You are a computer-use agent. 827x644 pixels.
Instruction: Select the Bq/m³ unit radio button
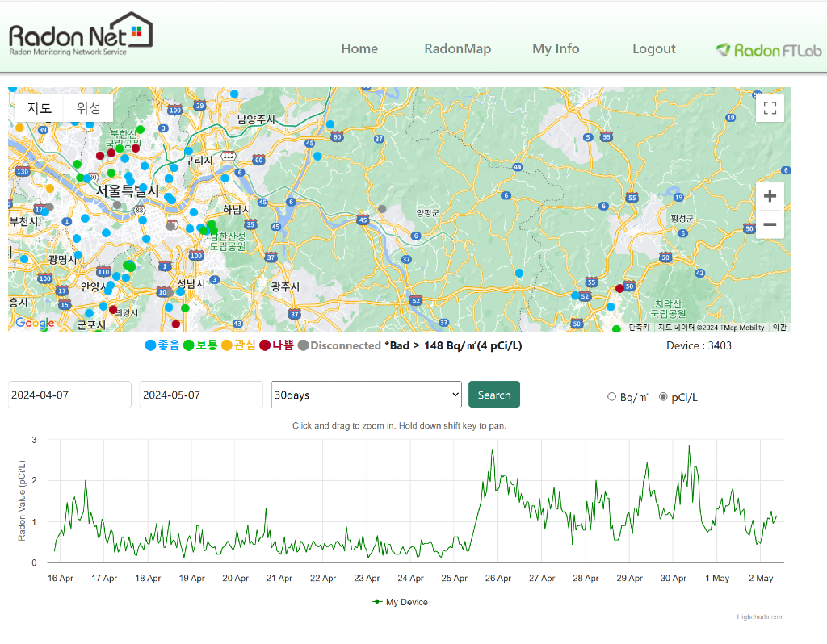pos(611,396)
